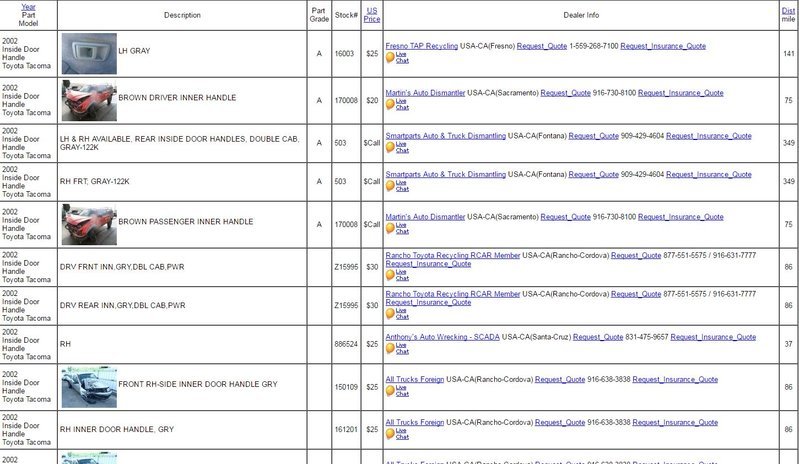The width and height of the screenshot is (799, 464).
Task: Click Request_Insurance_Quote for Fresno TAP Recycling
Action: pos(663,46)
